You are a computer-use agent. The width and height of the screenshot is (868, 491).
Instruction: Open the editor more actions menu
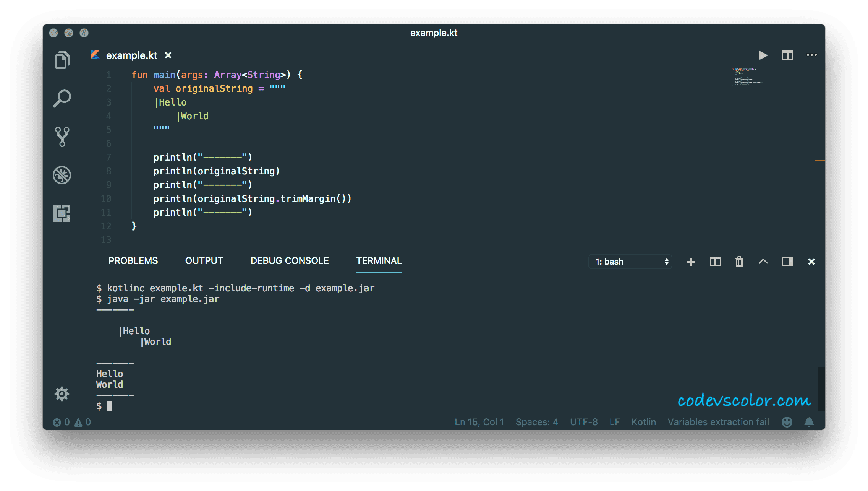(811, 55)
